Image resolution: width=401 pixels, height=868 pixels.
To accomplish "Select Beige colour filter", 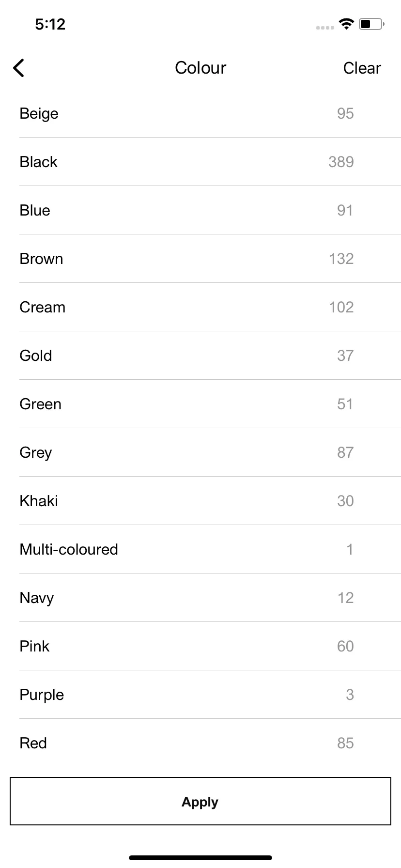I will pos(200,113).
